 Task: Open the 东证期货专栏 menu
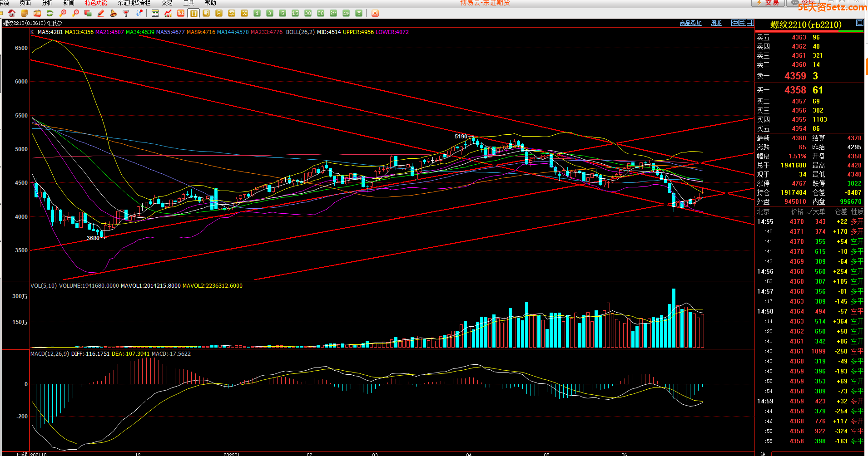tap(134, 3)
